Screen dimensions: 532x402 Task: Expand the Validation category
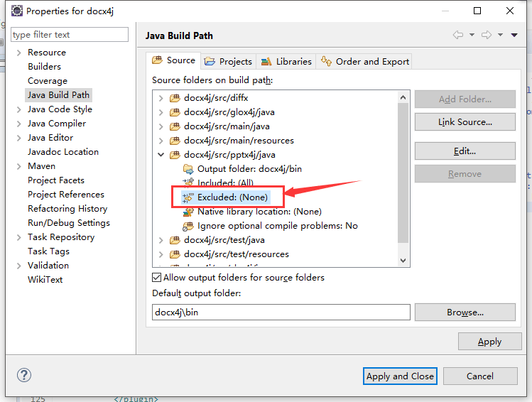tap(19, 266)
